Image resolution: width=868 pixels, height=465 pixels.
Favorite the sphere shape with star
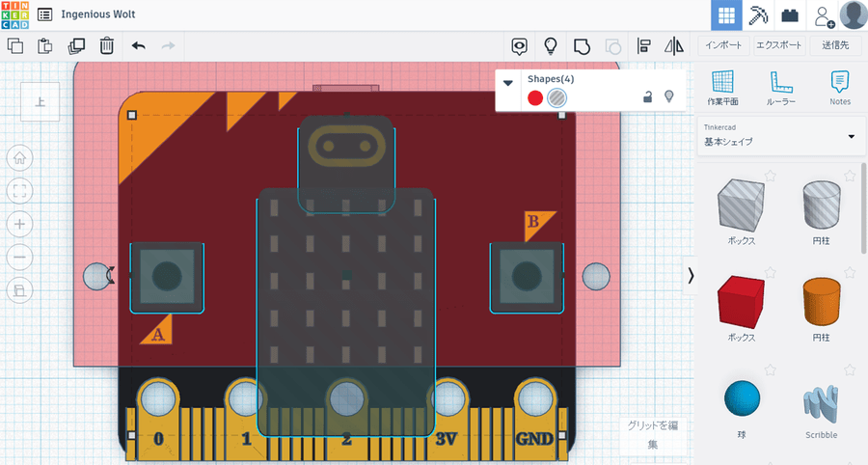[770, 369]
